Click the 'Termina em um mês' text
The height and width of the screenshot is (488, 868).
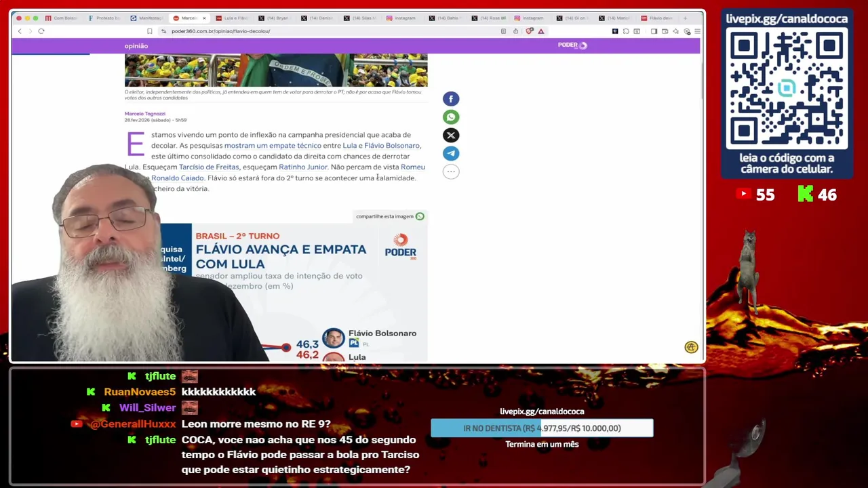(542, 445)
